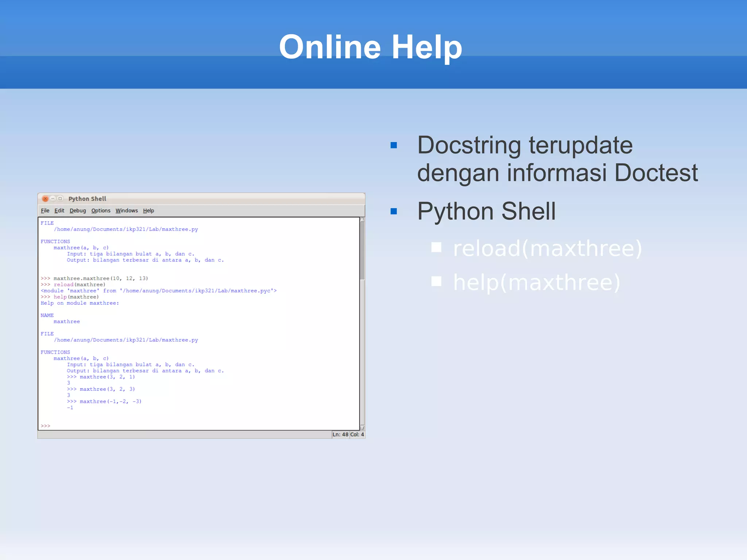Open the Help menu
This screenshot has height=560, width=747.
(148, 211)
